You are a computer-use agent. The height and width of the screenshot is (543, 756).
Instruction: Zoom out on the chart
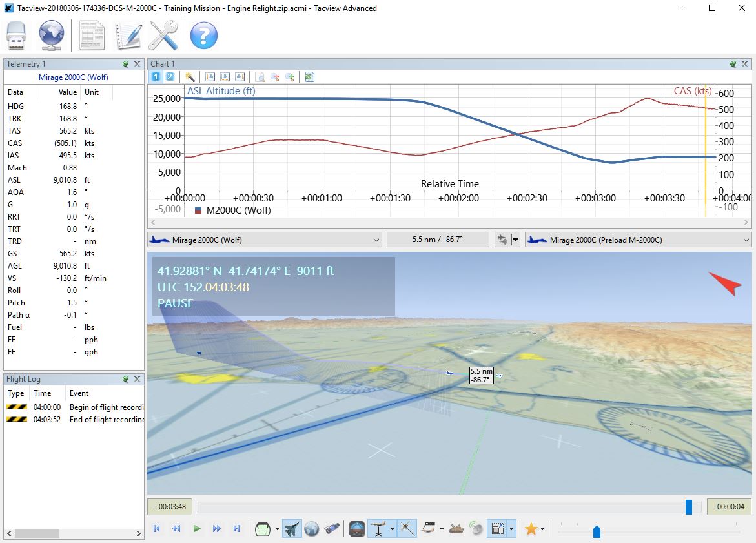coord(275,77)
